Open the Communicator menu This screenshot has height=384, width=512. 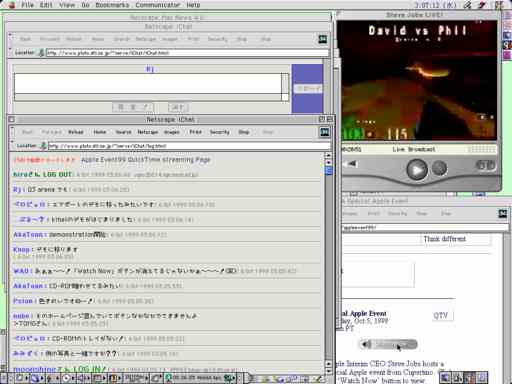158,5
